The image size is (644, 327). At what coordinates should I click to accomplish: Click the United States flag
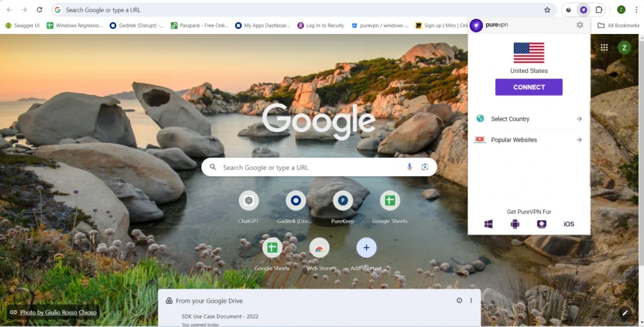click(x=528, y=53)
